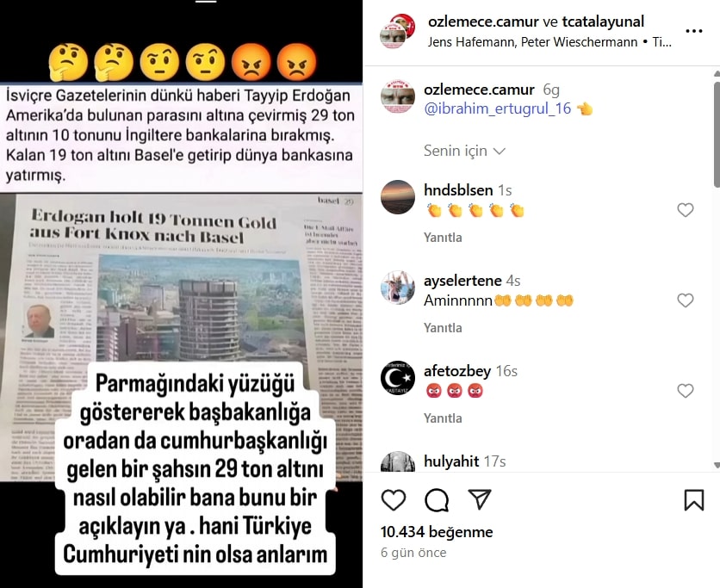The image size is (720, 588).
Task: Reply to afetozbey's comment via Yanıtla
Action: (443, 418)
